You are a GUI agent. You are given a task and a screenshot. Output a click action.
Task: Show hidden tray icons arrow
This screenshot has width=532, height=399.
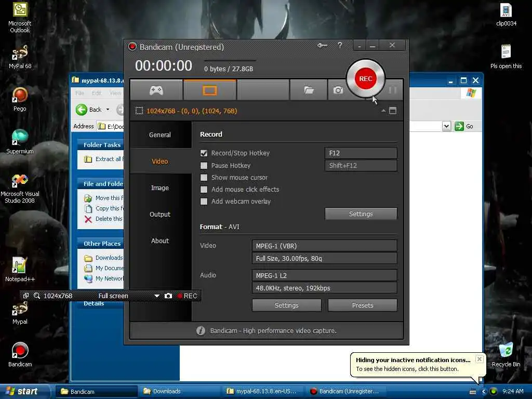[x=484, y=392]
